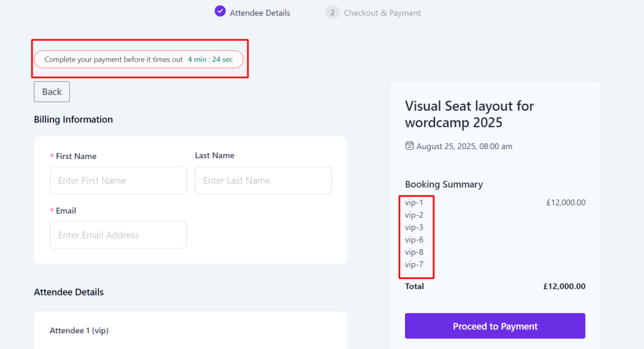
Task: Click the 4 min : 24 sec timer text
Action: click(x=210, y=60)
